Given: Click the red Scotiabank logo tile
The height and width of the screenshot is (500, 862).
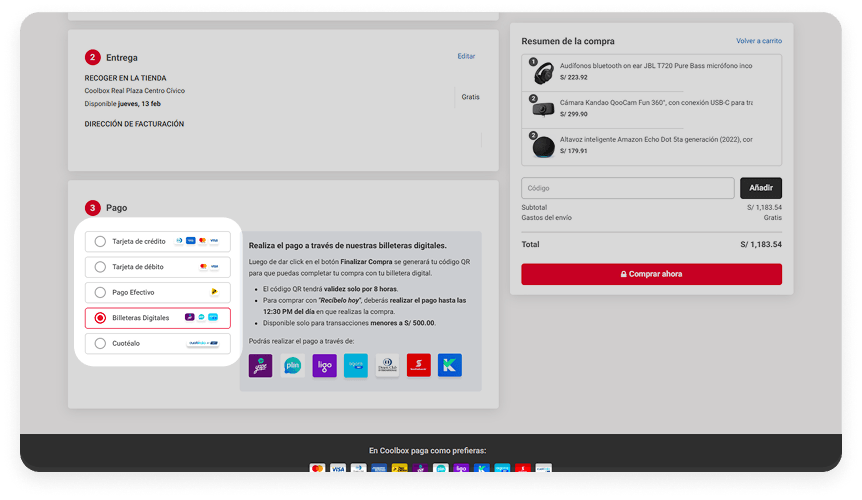Looking at the screenshot, I should (419, 365).
